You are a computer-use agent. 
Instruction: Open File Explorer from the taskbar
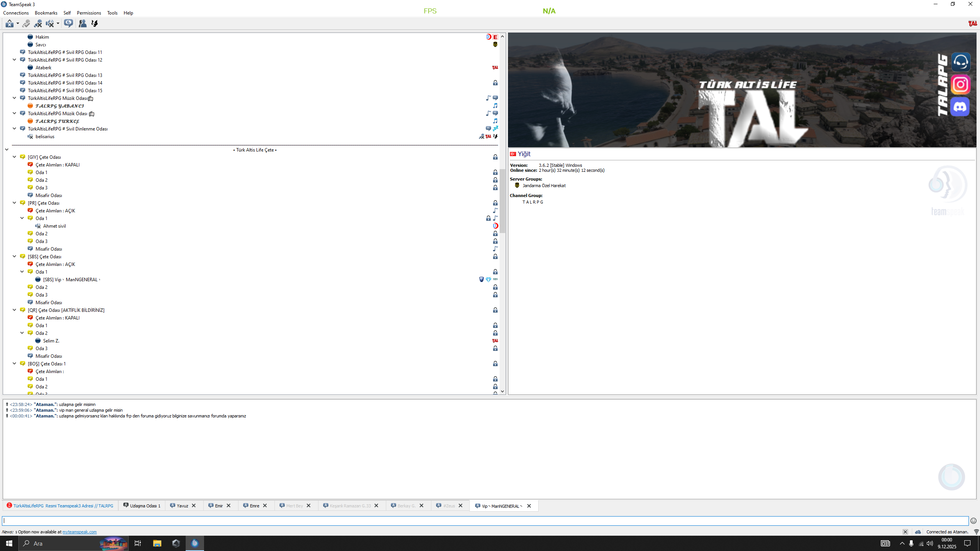click(x=157, y=543)
